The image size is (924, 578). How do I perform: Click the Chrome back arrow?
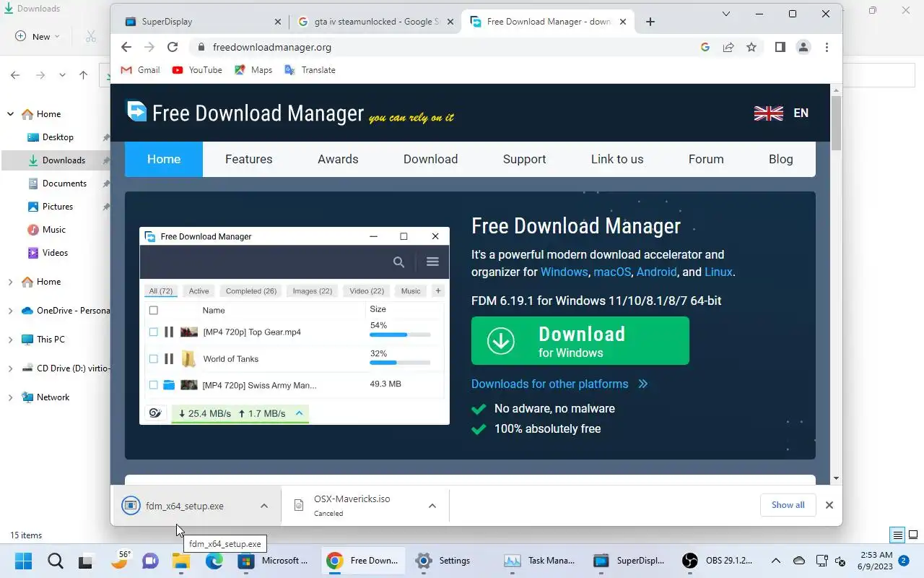pos(126,47)
